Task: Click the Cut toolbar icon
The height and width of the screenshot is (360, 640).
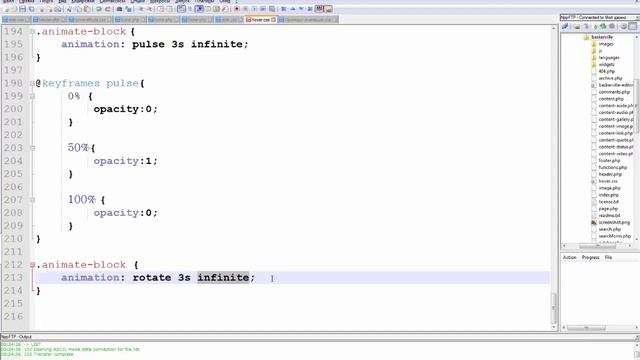Action: [x=69, y=9]
